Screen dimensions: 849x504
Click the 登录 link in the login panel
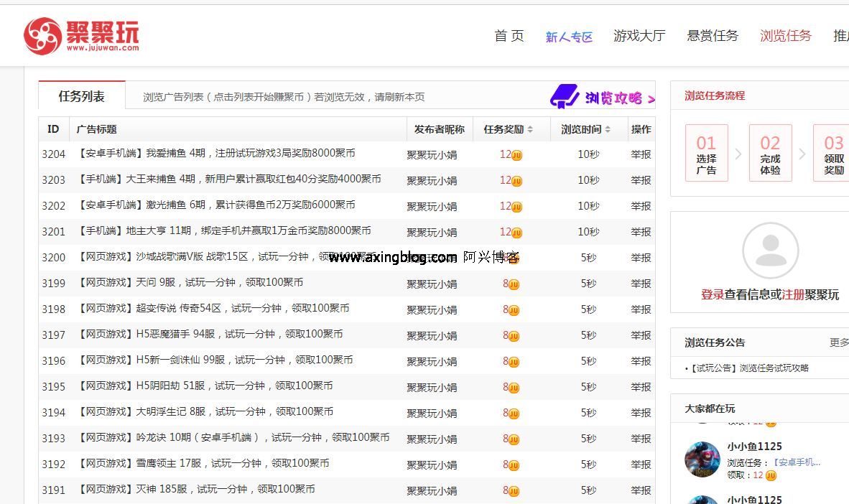click(713, 294)
